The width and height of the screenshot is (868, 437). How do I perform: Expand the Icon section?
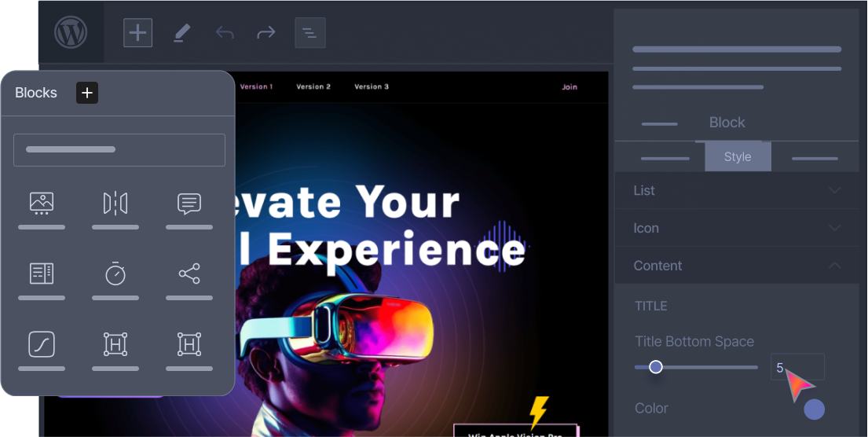tap(737, 228)
